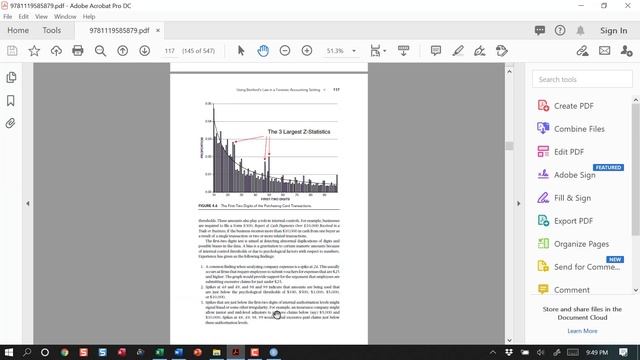Image resolution: width=640 pixels, height=360 pixels.
Task: Choose the selection arrow tool
Action: (241, 51)
